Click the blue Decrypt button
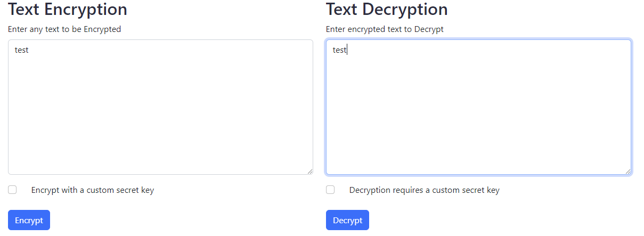The width and height of the screenshot is (644, 236). click(x=347, y=220)
